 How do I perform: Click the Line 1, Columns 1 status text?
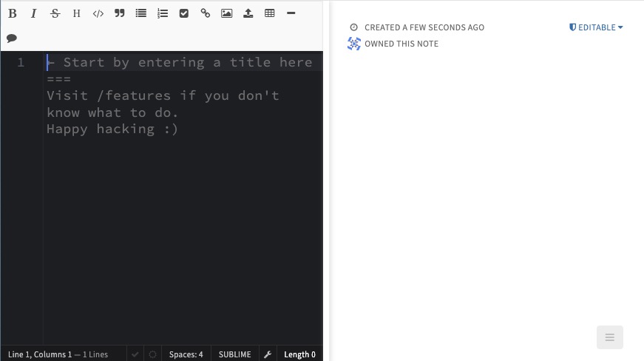click(x=40, y=354)
